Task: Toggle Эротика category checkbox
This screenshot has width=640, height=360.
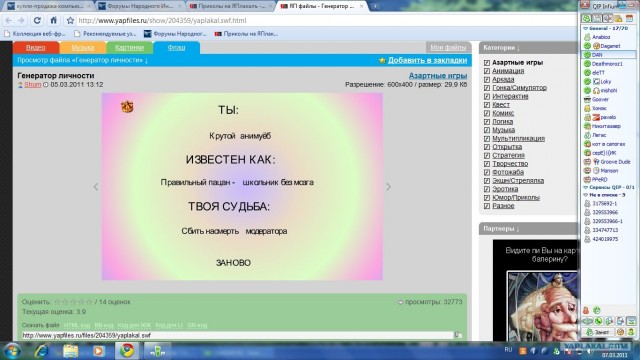Action: pyautogui.click(x=487, y=189)
